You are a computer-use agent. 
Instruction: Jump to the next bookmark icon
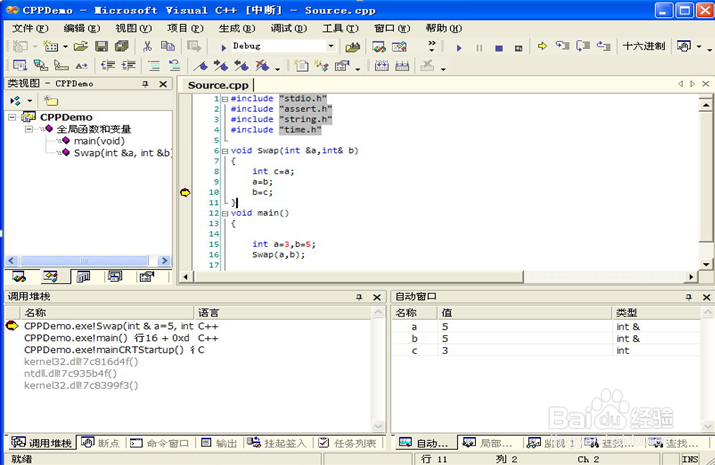tap(221, 66)
